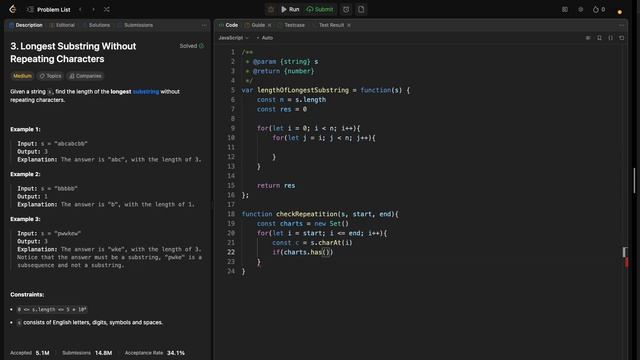The image size is (640, 360).
Task: Click the "Example 3:" heading
Action: click(x=25, y=219)
